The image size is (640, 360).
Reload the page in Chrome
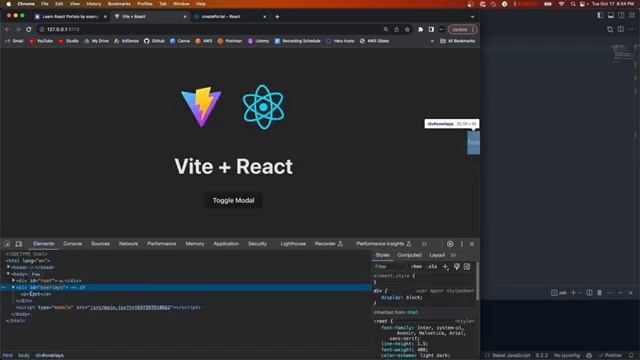(29, 29)
